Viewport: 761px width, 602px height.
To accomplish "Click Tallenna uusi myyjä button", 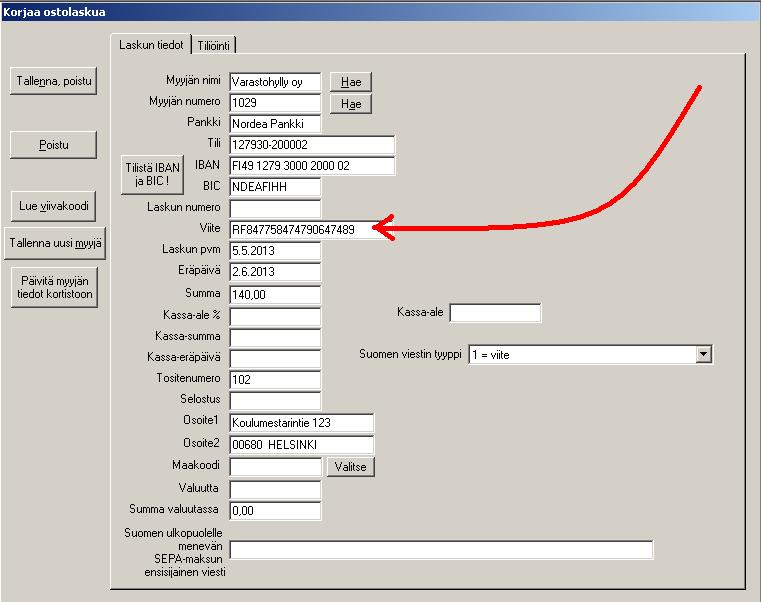I will (x=55, y=243).
